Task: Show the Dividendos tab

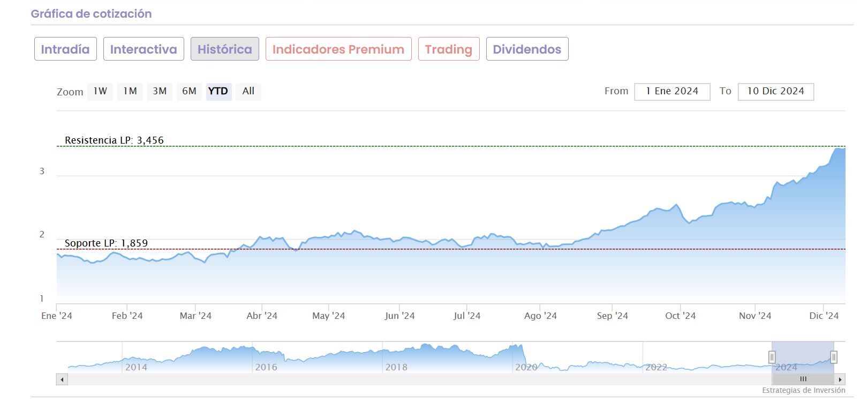Action: click(527, 49)
